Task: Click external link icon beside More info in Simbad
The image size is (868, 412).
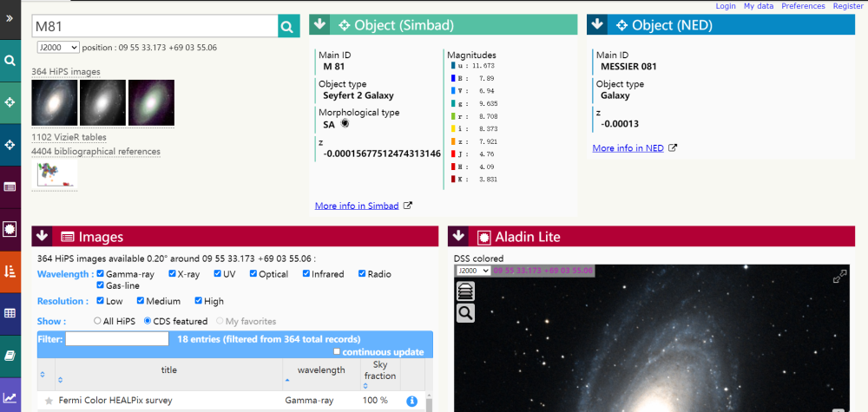Action: point(407,206)
